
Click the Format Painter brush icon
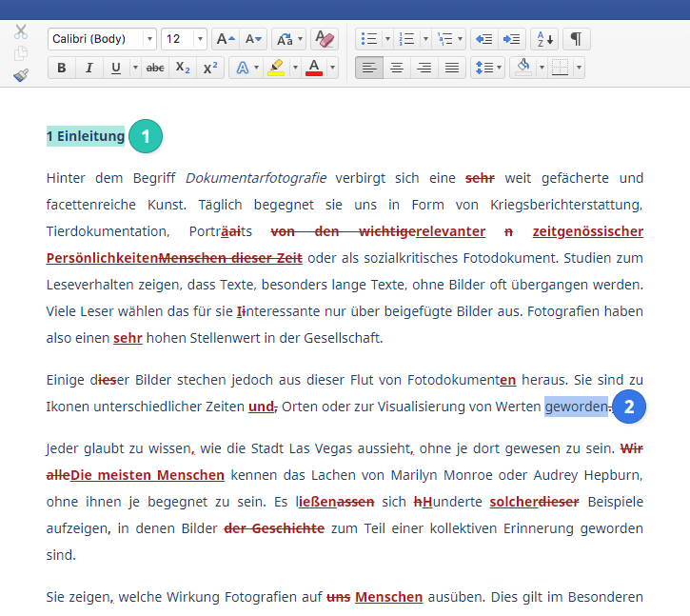21,73
